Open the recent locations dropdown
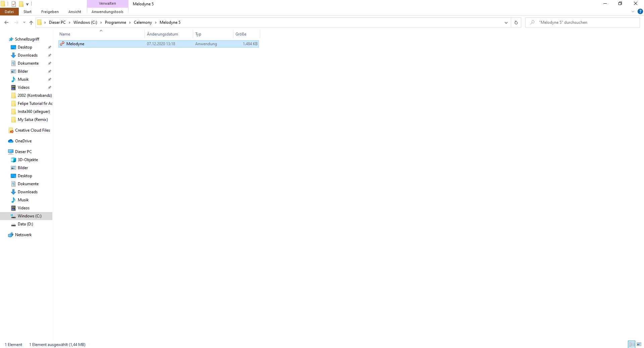The height and width of the screenshot is (348, 644). click(x=24, y=22)
